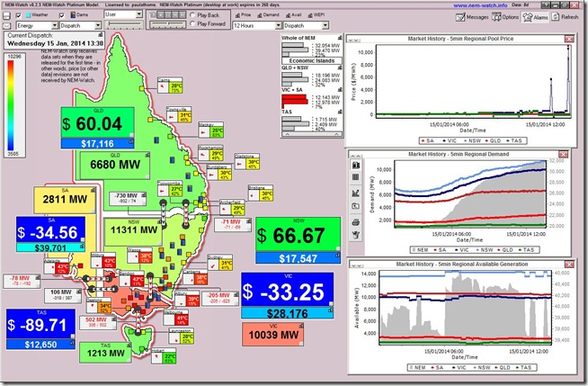Screen dimensions: 588x386
Task: Click the table grid icon in the Demand chart sidebar
Action: 355,177
